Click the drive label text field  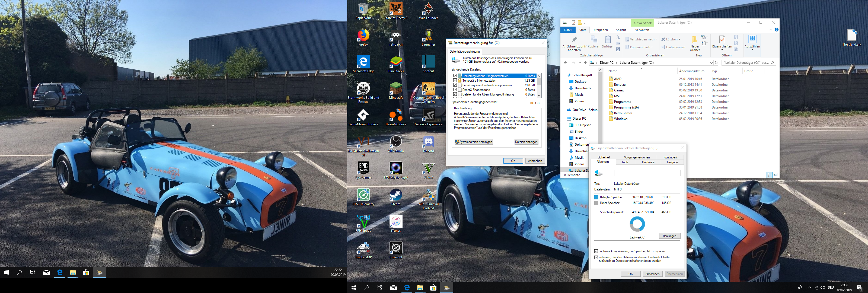click(647, 173)
